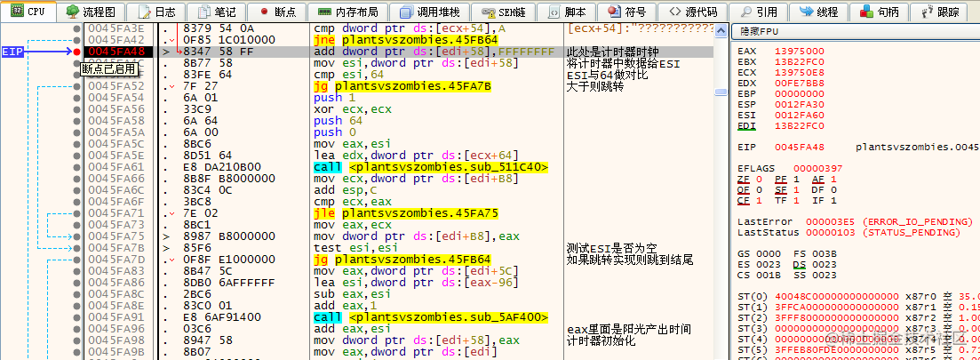This screenshot has height=360, width=980.
Task: Select EAX register value 13975000
Action: 800,52
